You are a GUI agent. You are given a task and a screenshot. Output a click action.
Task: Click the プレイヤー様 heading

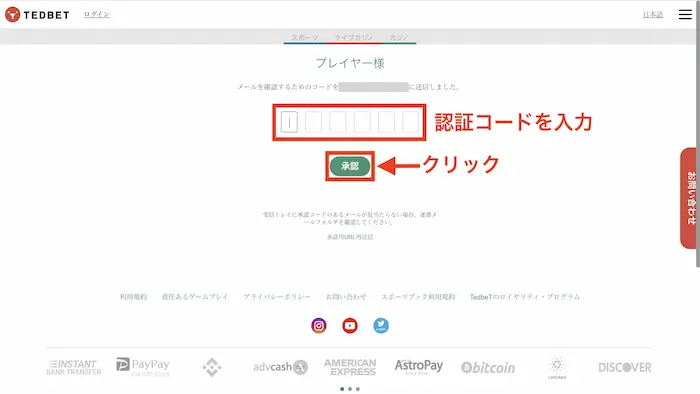coord(350,63)
